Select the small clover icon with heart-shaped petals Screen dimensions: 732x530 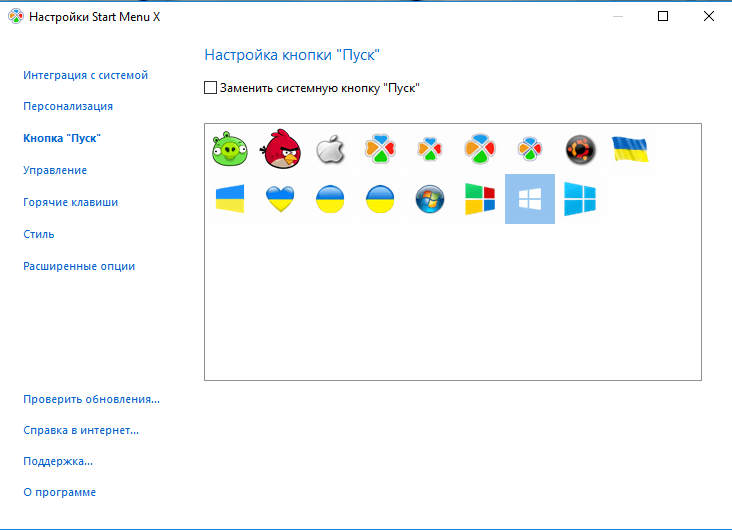[430, 149]
